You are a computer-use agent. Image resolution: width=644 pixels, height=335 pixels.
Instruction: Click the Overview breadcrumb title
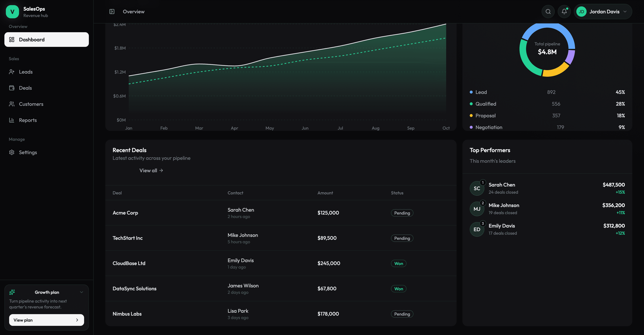click(x=133, y=12)
